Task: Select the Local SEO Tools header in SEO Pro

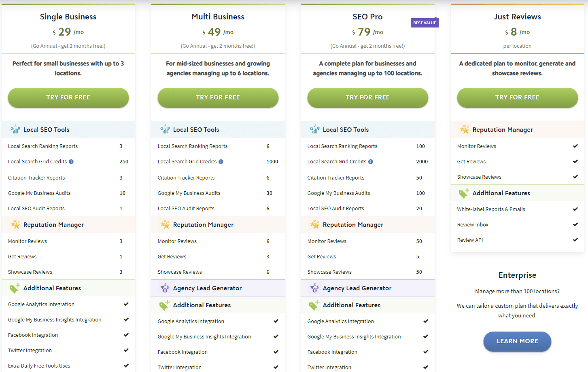Action: tap(346, 130)
